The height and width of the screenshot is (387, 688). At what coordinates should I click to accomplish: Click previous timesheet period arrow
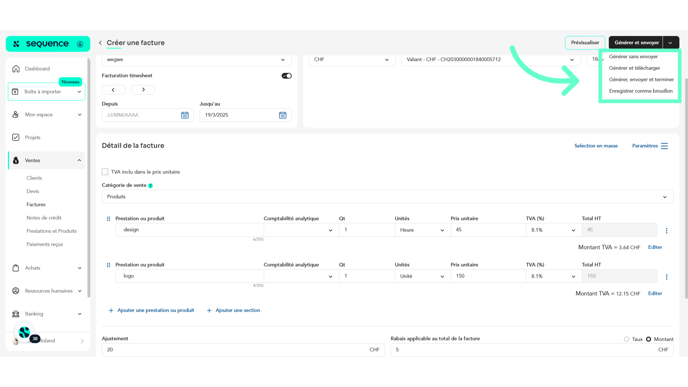113,90
